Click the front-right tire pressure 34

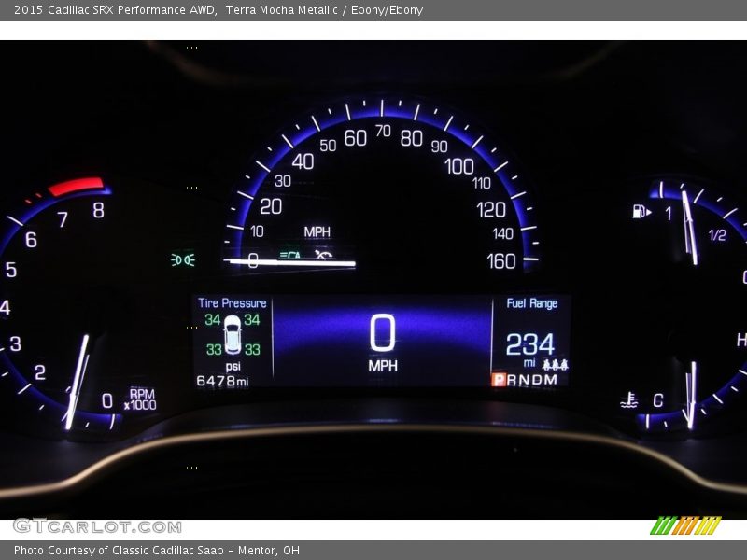coord(252,319)
